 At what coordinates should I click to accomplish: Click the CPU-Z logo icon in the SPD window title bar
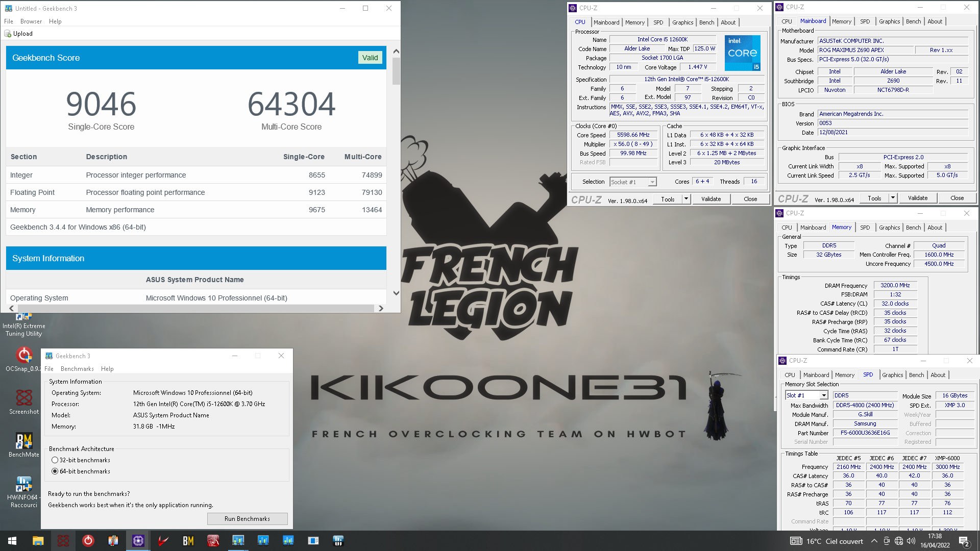782,361
